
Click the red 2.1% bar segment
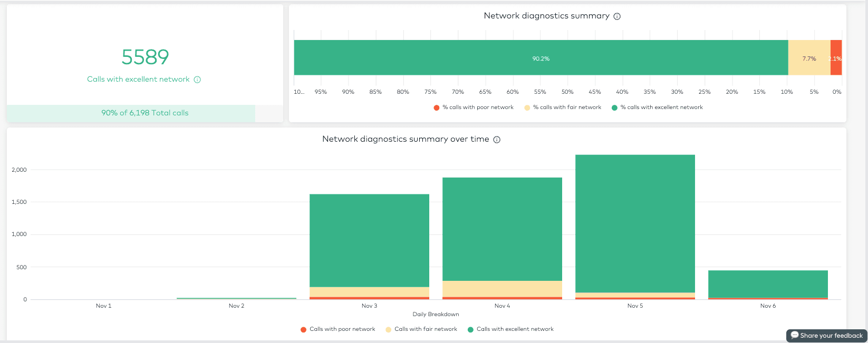click(x=836, y=58)
